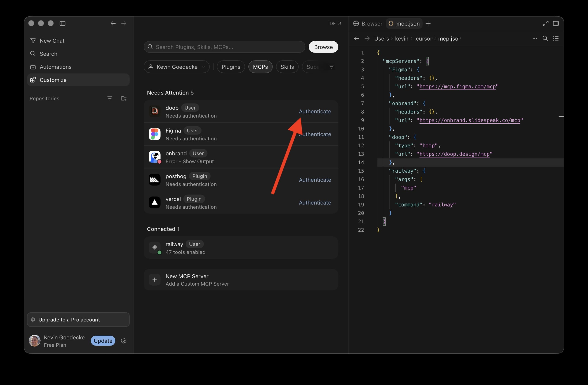Toggle the left sidebar panel icon
The image size is (588, 385).
coord(63,23)
